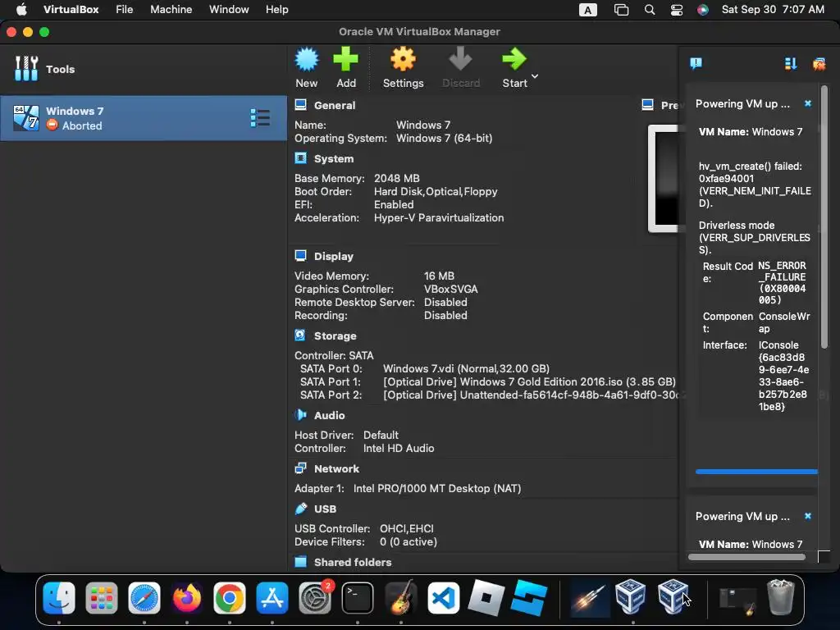
Task: Click the Audio section speaker icon
Action: click(x=300, y=415)
